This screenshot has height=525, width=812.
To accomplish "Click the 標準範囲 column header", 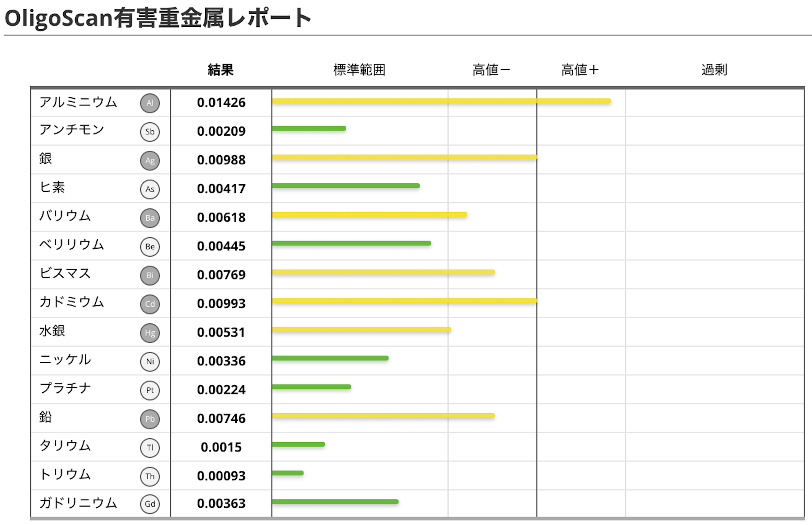I will [x=359, y=69].
